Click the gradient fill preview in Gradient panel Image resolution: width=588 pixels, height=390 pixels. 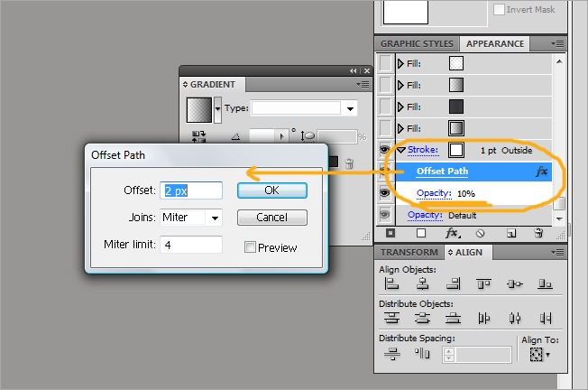click(x=199, y=109)
